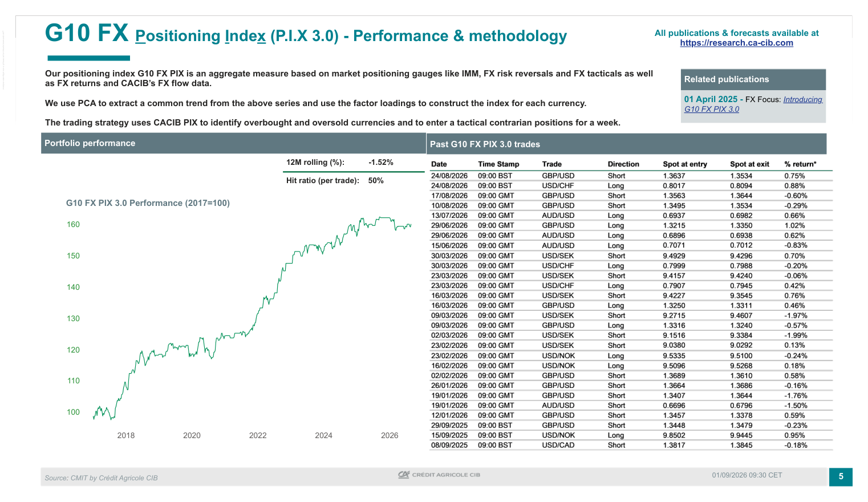Screen dimensions: 868x502
Task: Select the Related publications header
Action: [x=753, y=79]
